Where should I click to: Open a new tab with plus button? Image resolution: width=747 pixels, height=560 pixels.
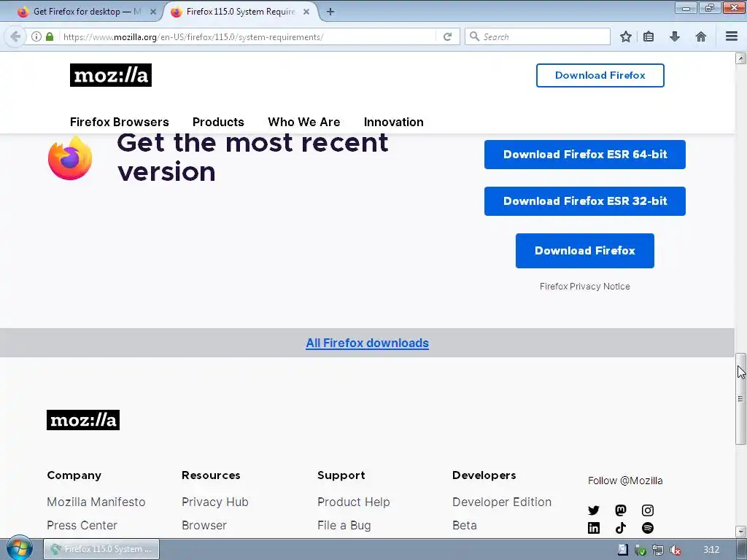click(x=330, y=12)
